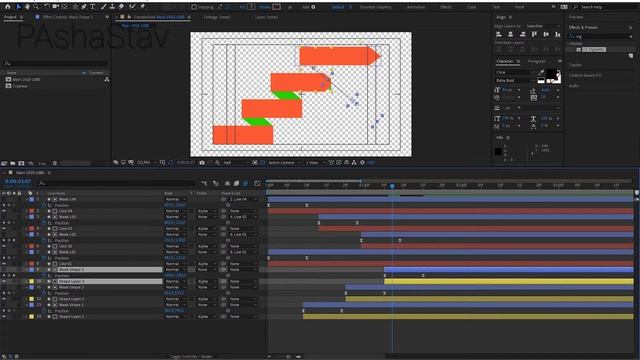640x360 pixels.
Task: Select the Puppet Pin tool
Action: 142,7
